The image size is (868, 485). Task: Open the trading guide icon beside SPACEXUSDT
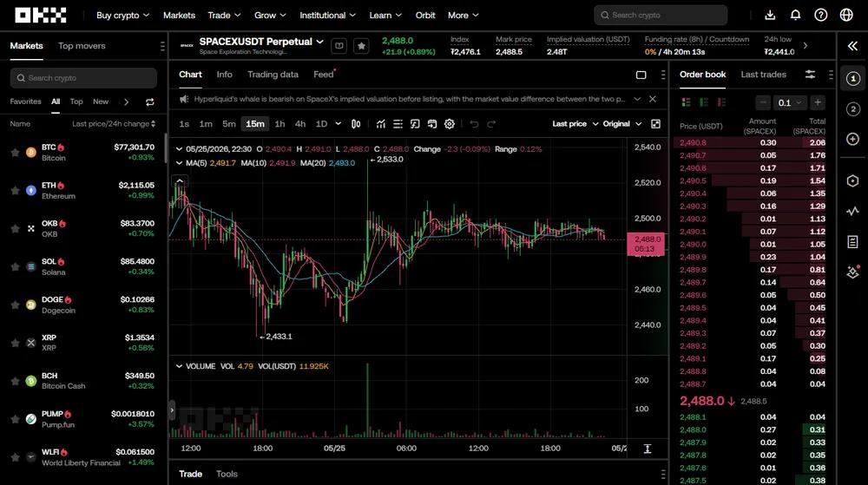pos(339,46)
